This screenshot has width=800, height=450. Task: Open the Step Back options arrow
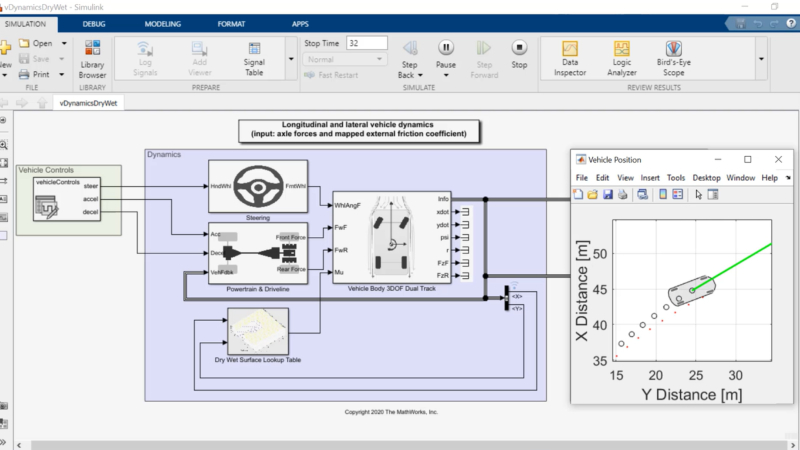coord(420,75)
